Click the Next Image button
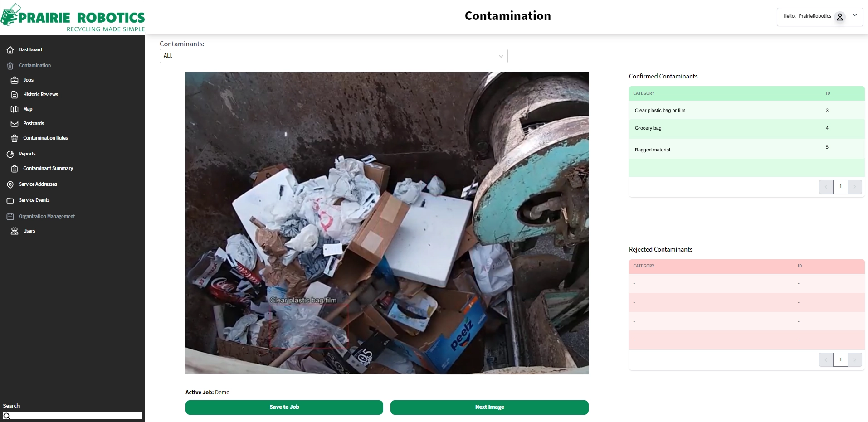868x422 pixels. pyautogui.click(x=489, y=407)
